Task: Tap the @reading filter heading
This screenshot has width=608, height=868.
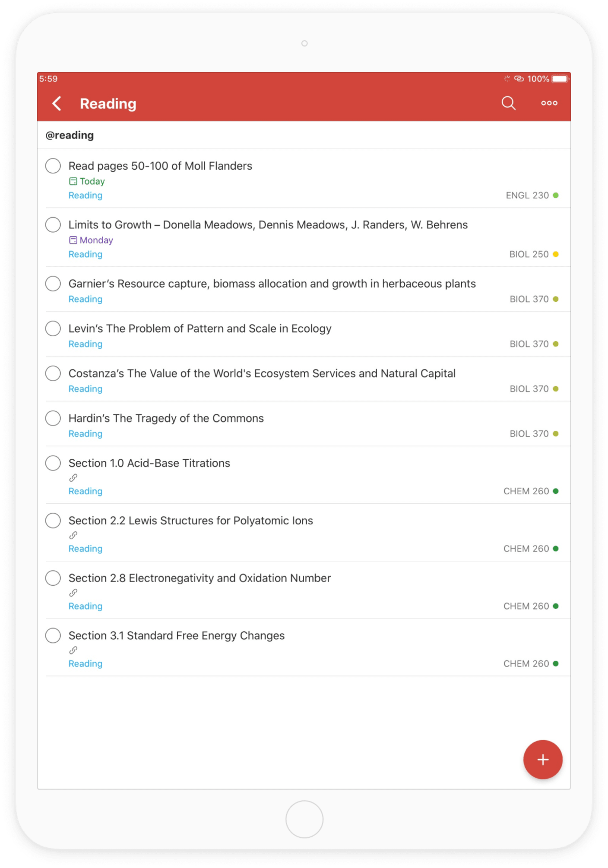Action: [70, 135]
